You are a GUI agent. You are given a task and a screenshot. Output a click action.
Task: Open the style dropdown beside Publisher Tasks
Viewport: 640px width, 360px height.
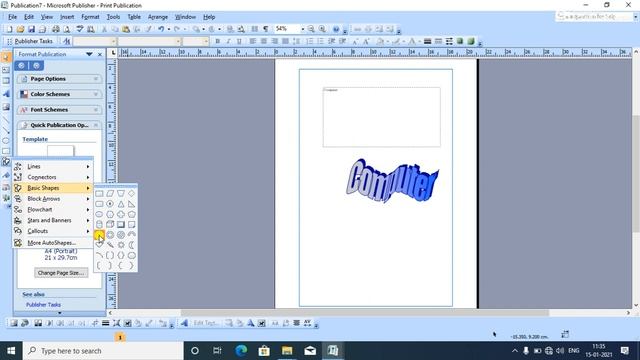113,41
